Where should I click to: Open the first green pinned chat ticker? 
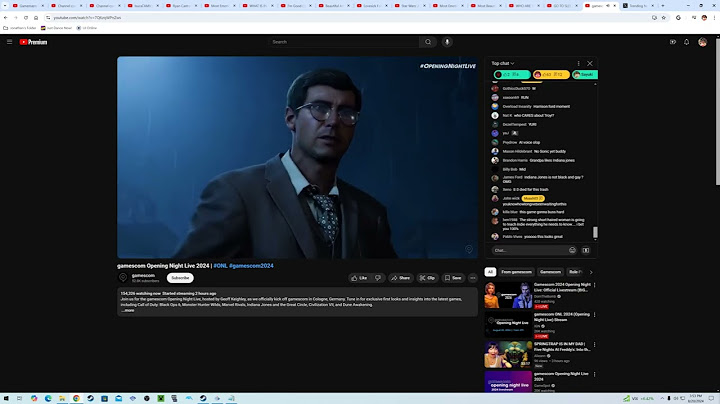point(512,74)
